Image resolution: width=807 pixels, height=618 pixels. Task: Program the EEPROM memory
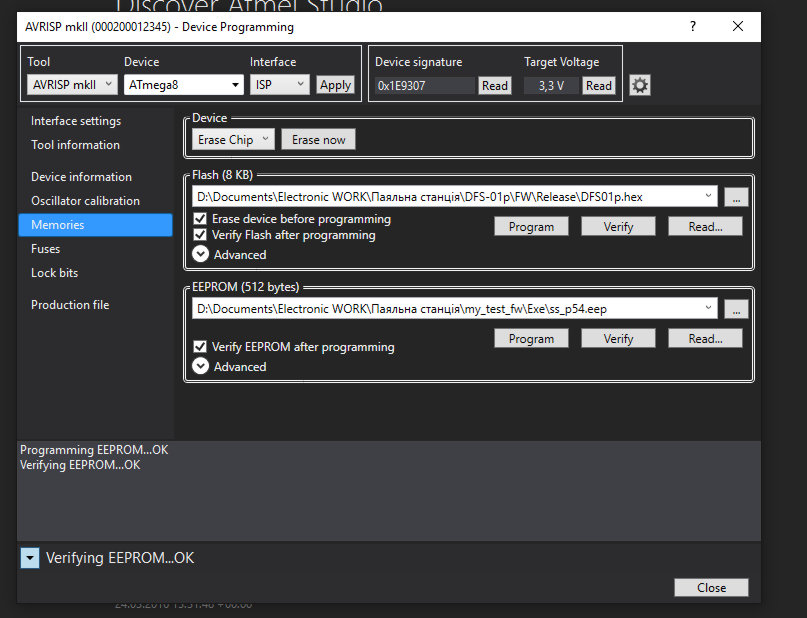point(531,339)
